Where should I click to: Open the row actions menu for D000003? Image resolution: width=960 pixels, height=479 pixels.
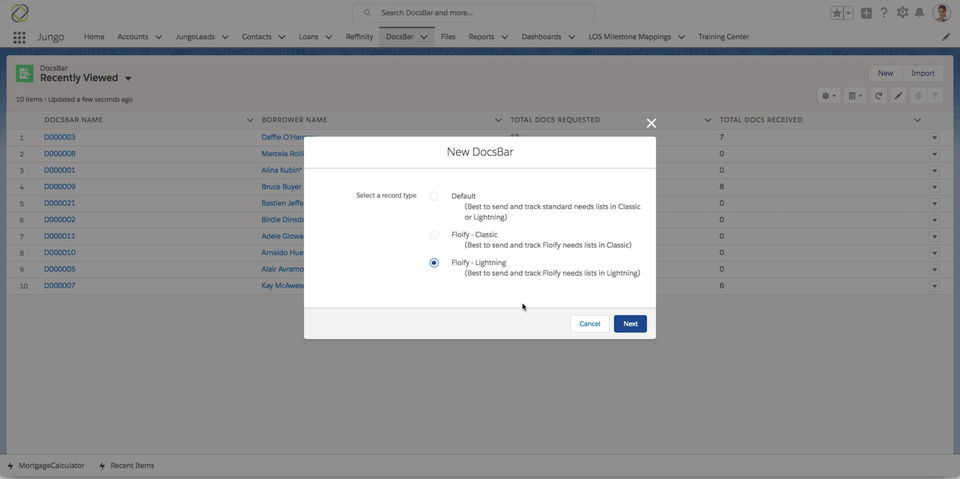pyautogui.click(x=934, y=138)
